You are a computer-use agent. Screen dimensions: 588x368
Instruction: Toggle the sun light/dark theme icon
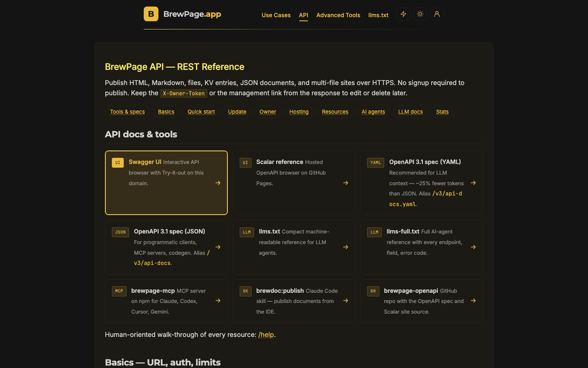(420, 14)
